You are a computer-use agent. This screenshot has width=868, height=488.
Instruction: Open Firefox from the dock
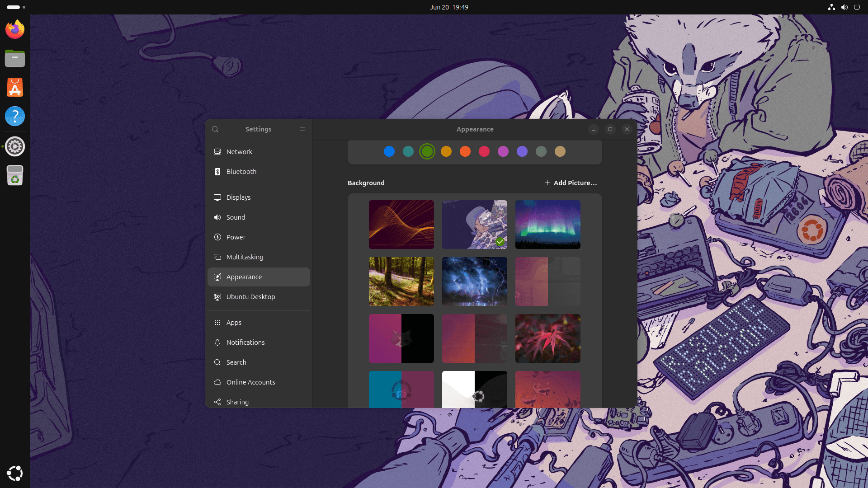pos(15,29)
